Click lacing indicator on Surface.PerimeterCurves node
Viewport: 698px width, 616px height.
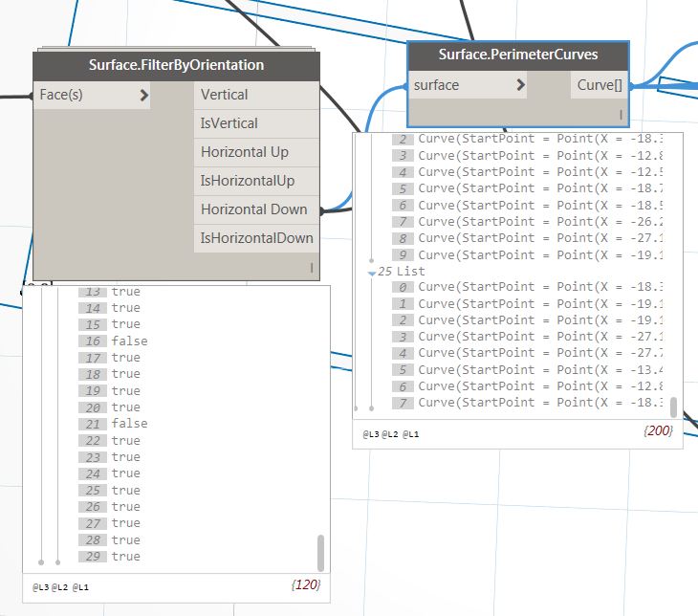pos(620,115)
